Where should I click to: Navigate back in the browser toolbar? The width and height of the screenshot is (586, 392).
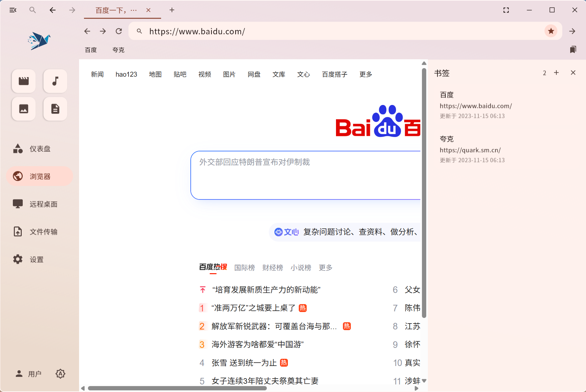click(x=87, y=31)
